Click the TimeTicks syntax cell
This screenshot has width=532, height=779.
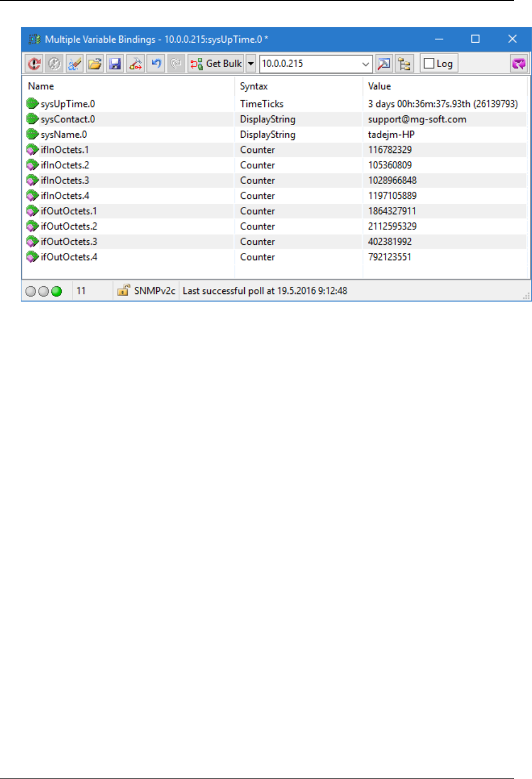coord(262,104)
